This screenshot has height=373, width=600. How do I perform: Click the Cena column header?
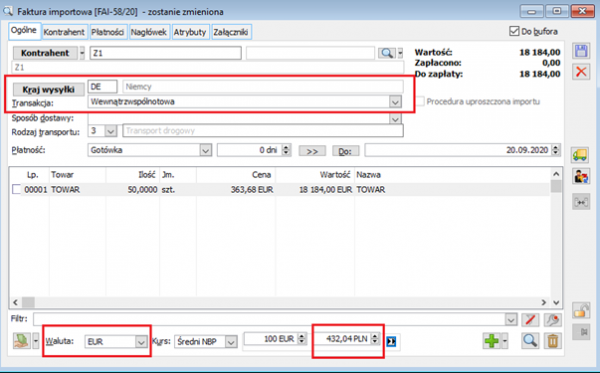(236, 175)
